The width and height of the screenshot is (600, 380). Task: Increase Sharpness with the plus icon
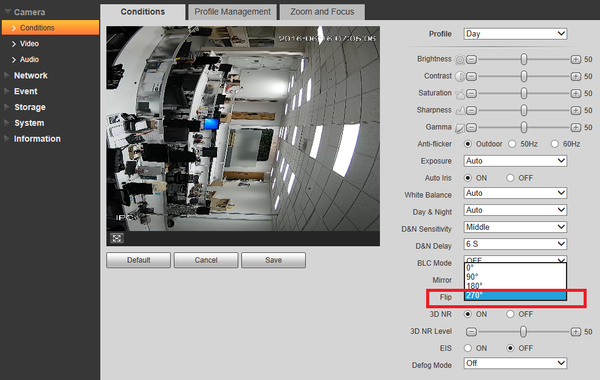pos(576,110)
